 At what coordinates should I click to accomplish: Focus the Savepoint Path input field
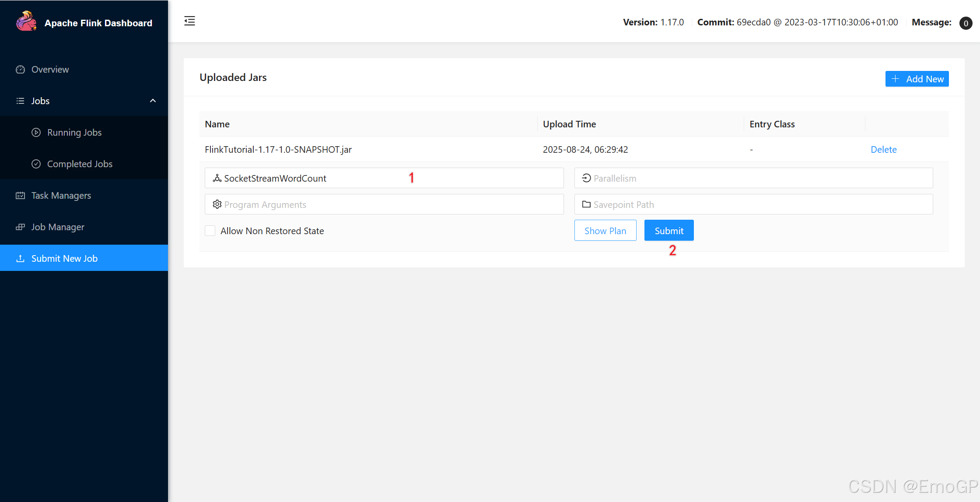click(x=753, y=204)
